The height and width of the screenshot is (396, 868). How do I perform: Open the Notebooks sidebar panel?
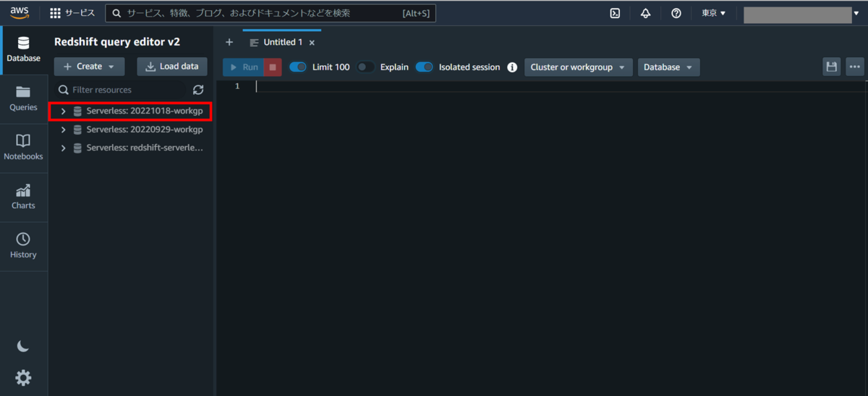[x=23, y=148]
